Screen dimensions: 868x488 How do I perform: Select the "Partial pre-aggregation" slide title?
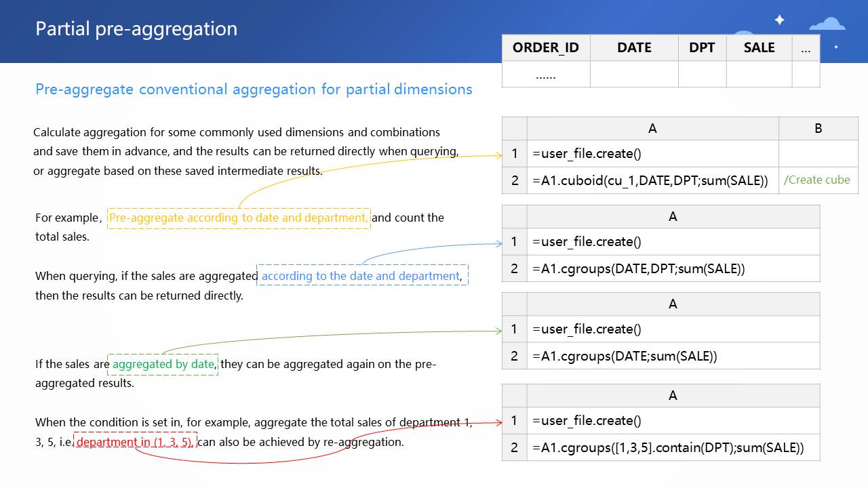click(x=136, y=29)
